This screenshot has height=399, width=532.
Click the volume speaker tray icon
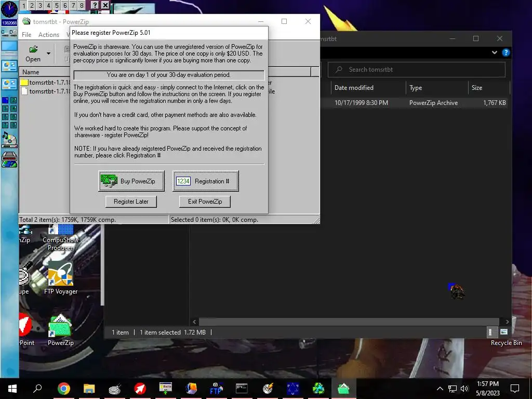[464, 389]
